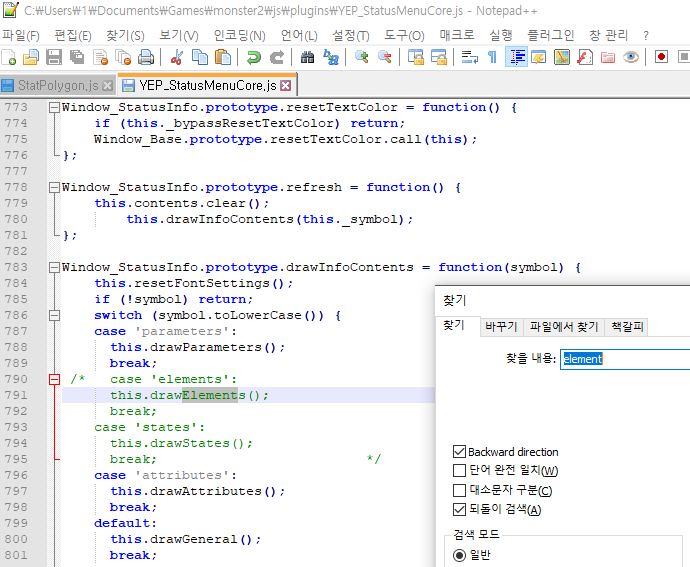Check the 단어 완전 일치(W) checkbox

click(x=459, y=471)
